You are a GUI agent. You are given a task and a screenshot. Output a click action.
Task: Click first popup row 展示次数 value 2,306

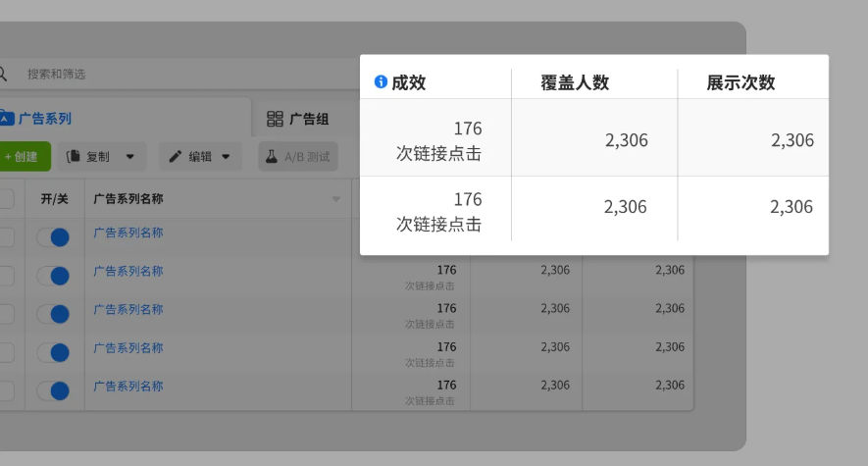click(x=792, y=140)
